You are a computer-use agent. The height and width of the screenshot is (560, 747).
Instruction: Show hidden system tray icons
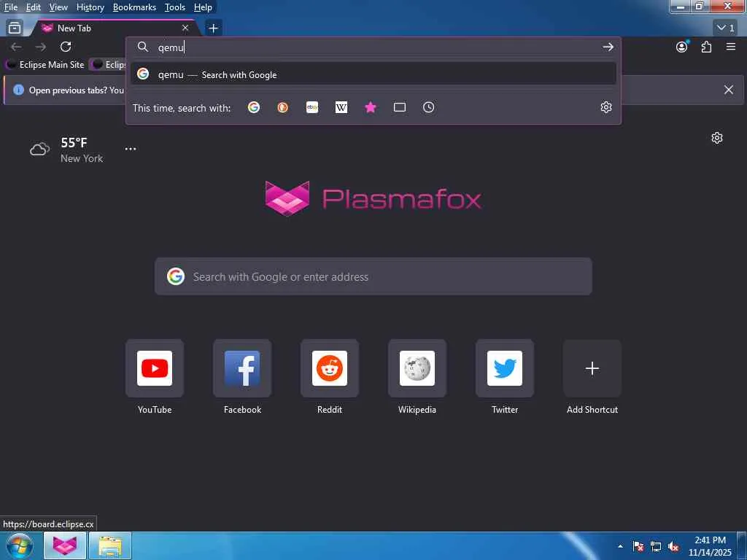pos(620,546)
